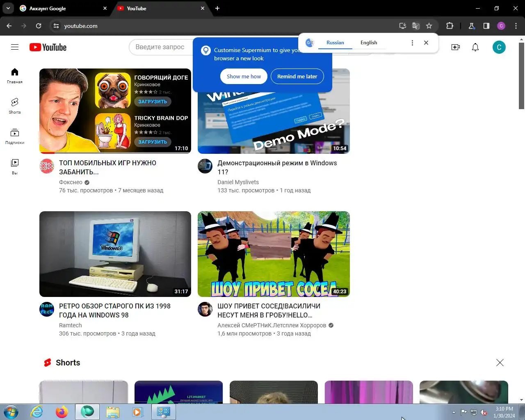Open a new browser tab

pyautogui.click(x=217, y=8)
